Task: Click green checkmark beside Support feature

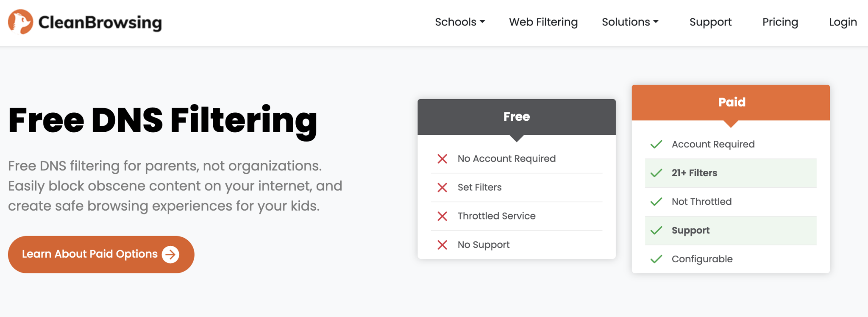Action: [x=656, y=231]
